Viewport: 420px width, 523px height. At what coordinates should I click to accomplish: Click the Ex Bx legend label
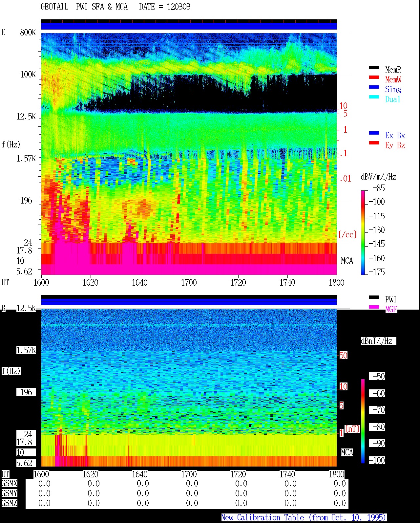click(395, 135)
